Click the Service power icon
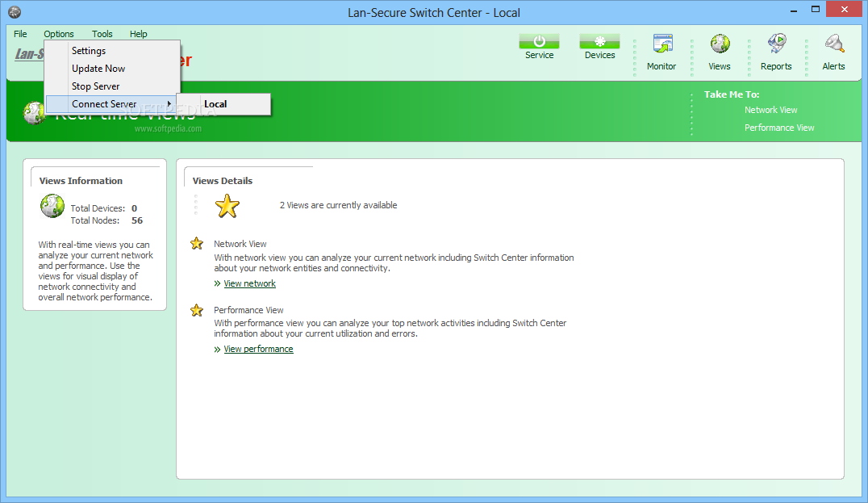868x503 pixels. tap(539, 41)
